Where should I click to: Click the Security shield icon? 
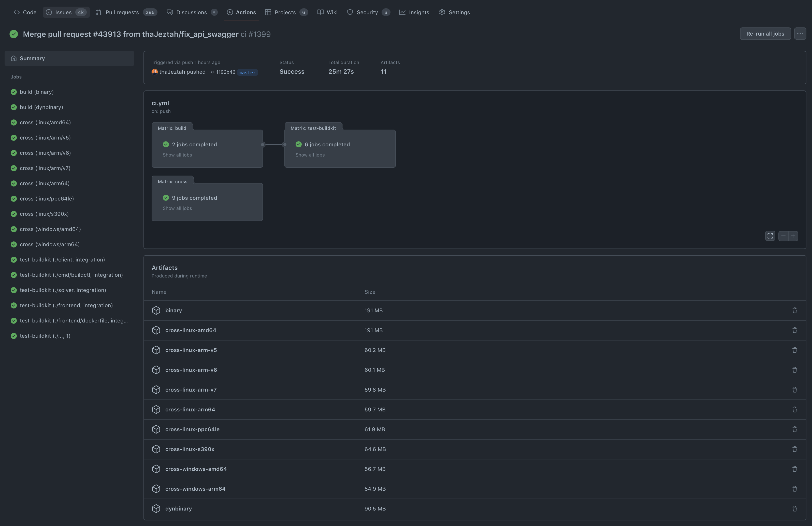[350, 12]
